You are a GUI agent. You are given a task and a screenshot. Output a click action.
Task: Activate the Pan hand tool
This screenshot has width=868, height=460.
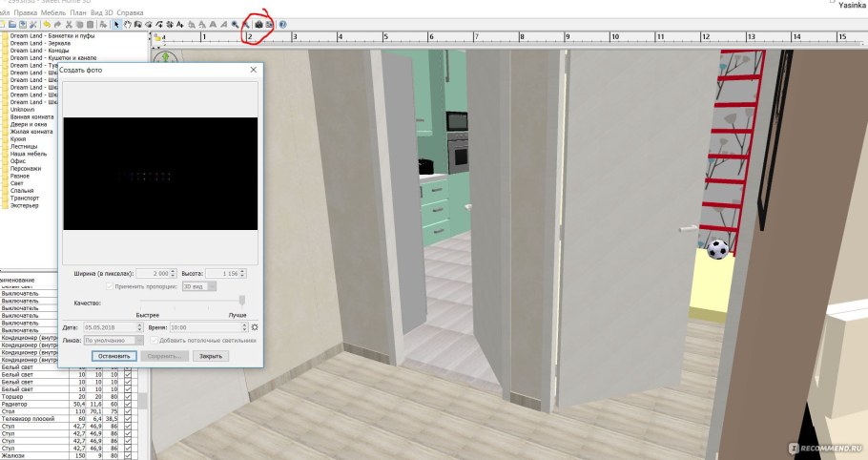(127, 25)
